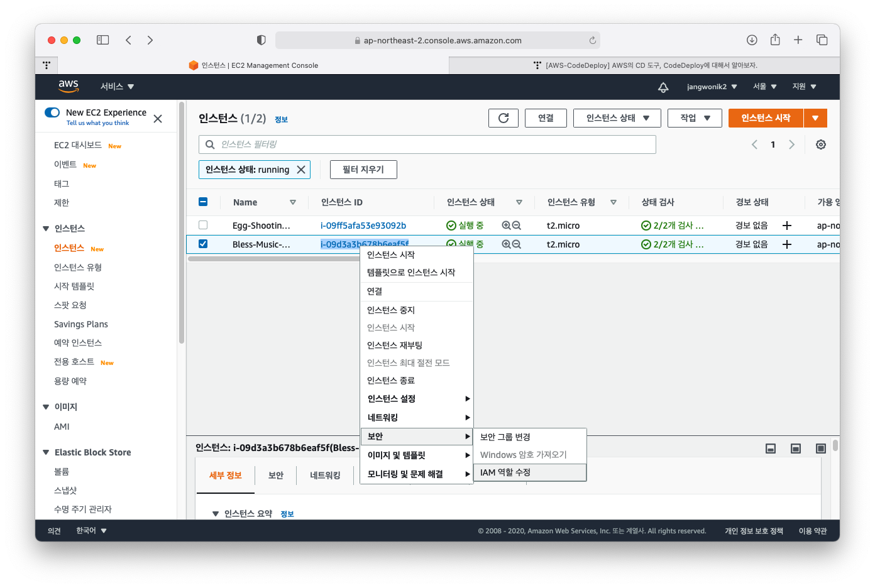This screenshot has height=588, width=875.
Task: Open the 작업 actions dropdown
Action: click(695, 118)
